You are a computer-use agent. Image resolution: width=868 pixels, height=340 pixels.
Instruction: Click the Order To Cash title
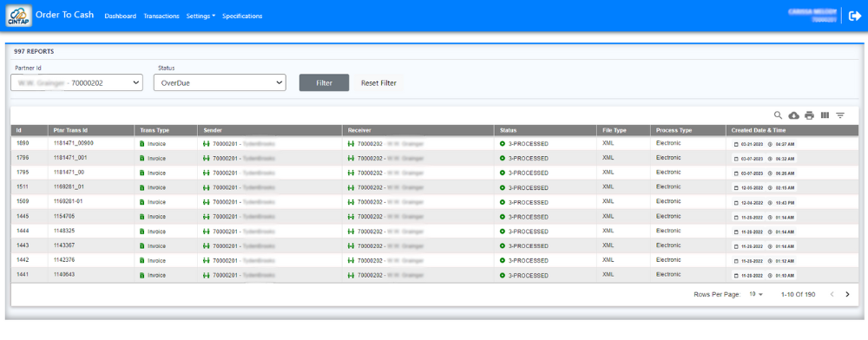[65, 15]
